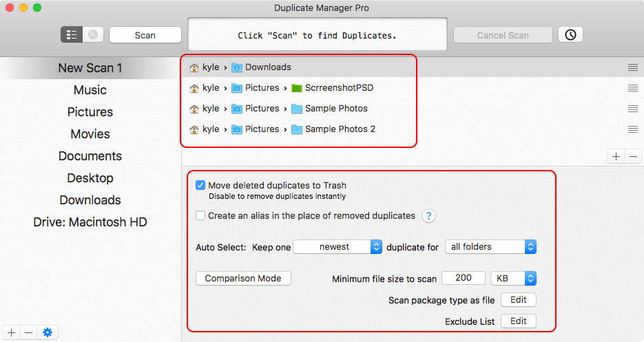Image resolution: width=644 pixels, height=342 pixels.
Task: Click the blue gear settings icon
Action: (48, 332)
